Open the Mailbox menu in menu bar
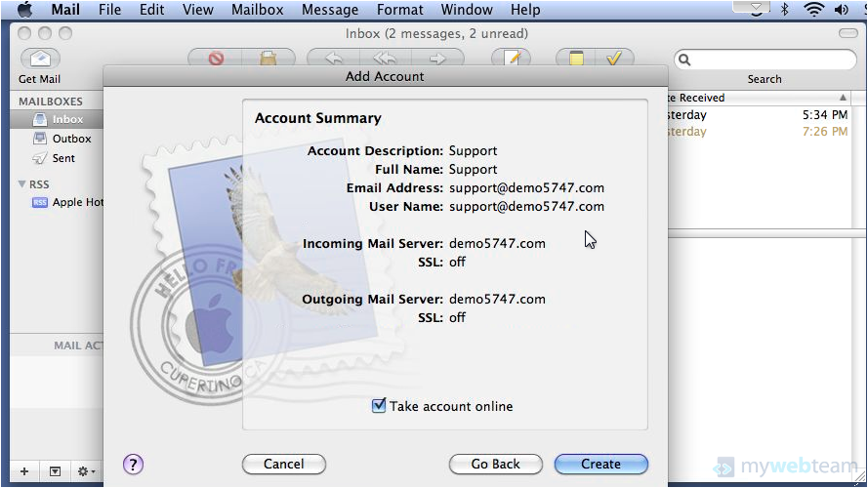The image size is (868, 488). pyautogui.click(x=257, y=10)
